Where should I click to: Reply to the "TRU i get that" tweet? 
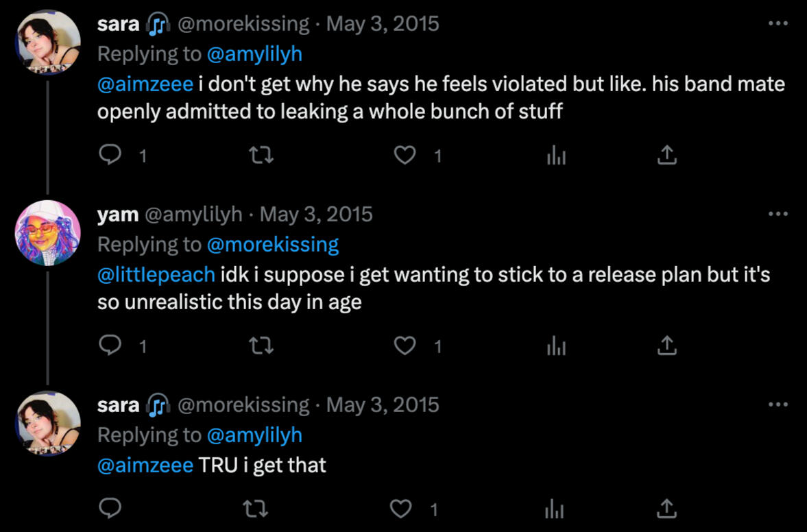pyautogui.click(x=110, y=509)
